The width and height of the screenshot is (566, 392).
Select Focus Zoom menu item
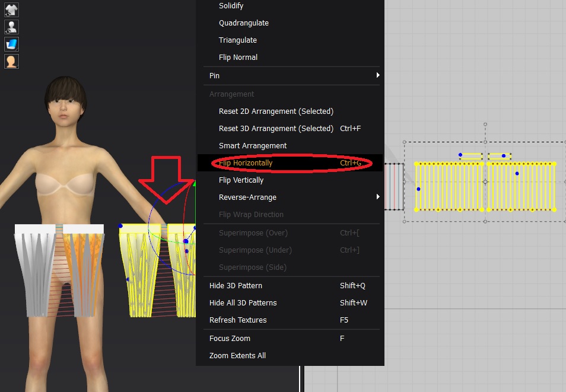click(291, 338)
